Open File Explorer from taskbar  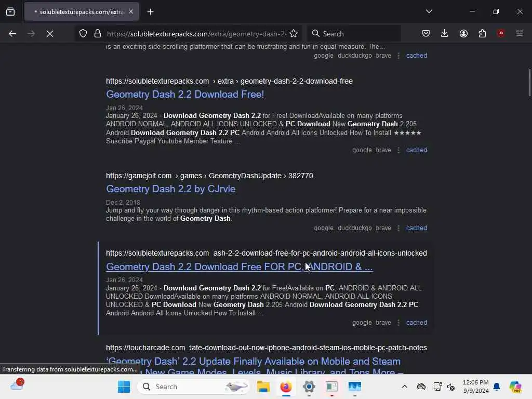[263, 387]
